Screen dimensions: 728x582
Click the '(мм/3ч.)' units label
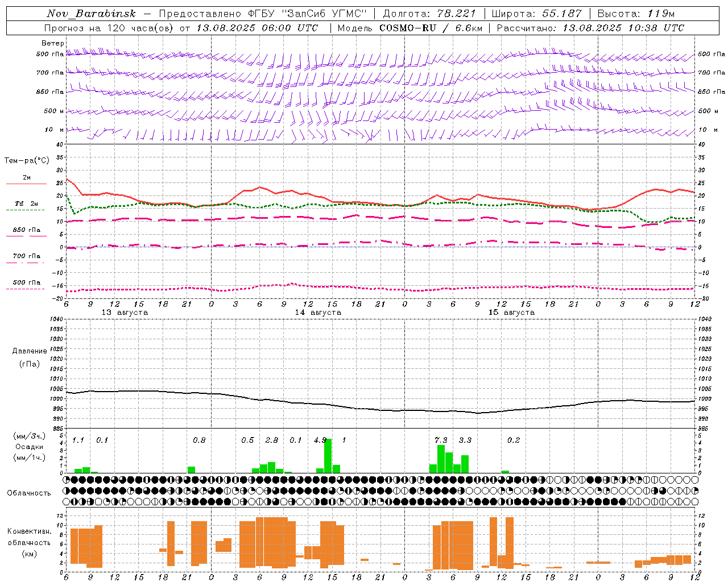(29, 436)
